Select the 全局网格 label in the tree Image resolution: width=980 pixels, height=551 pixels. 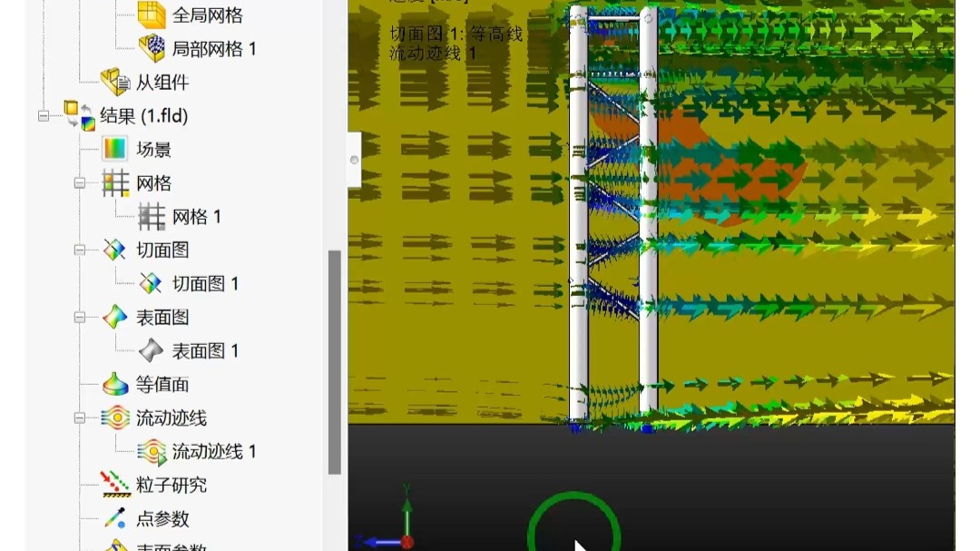coord(208,15)
